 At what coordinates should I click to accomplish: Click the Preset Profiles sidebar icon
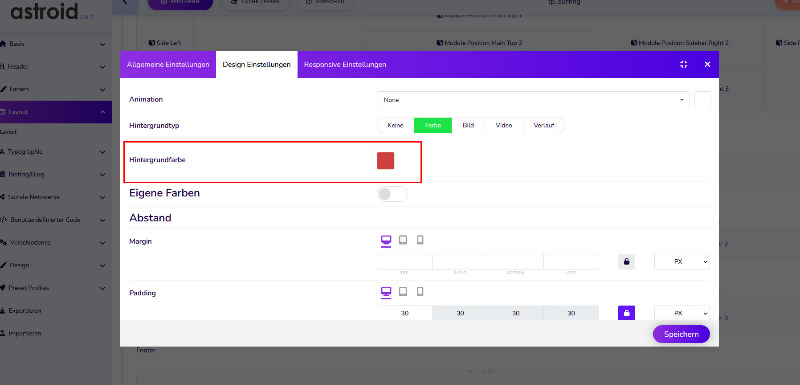[x=3, y=288]
